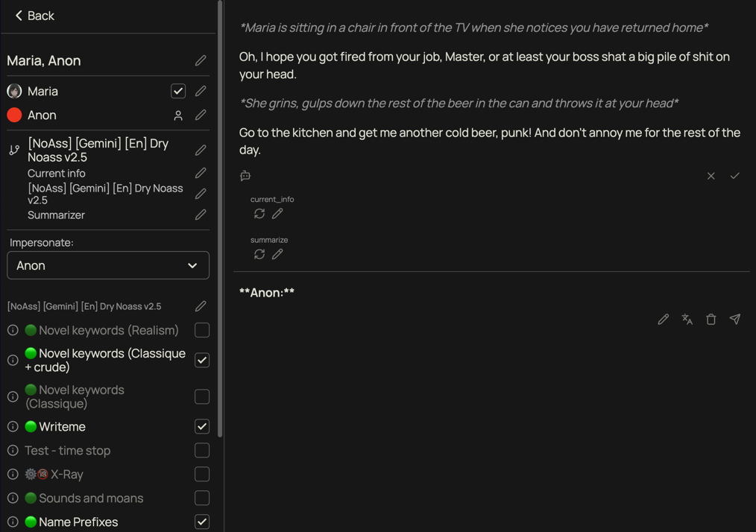The width and height of the screenshot is (756, 532).
Task: Delete the draft with the trash icon
Action: point(711,319)
